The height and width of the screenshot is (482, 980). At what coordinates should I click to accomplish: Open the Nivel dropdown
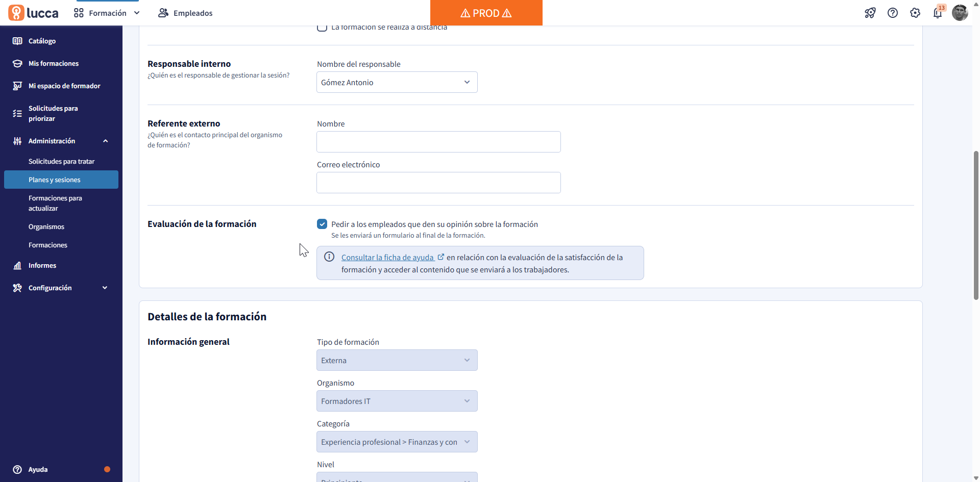pos(397,477)
